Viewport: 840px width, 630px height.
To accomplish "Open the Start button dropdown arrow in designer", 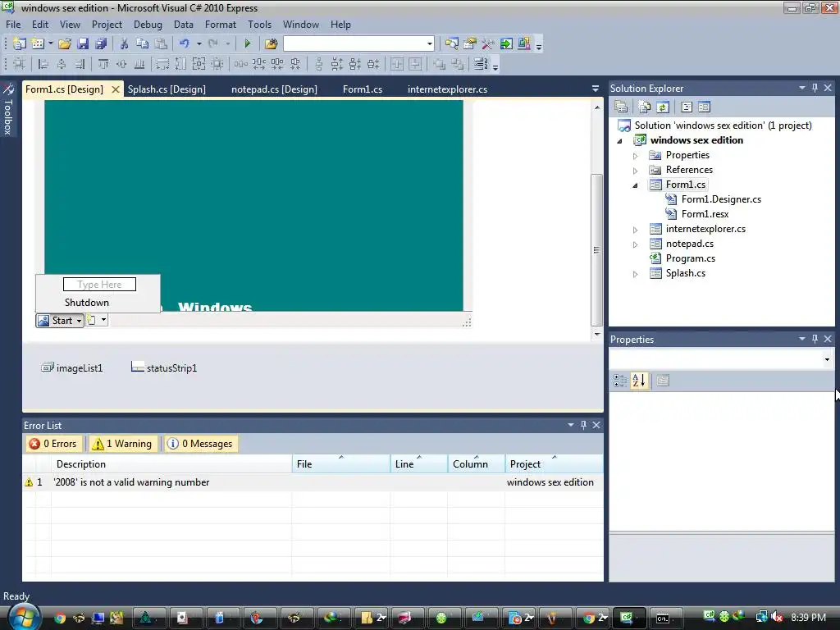I will (x=79, y=321).
